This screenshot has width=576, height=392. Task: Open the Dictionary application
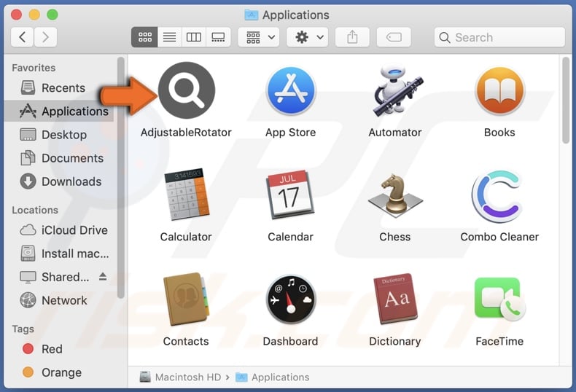coord(395,299)
